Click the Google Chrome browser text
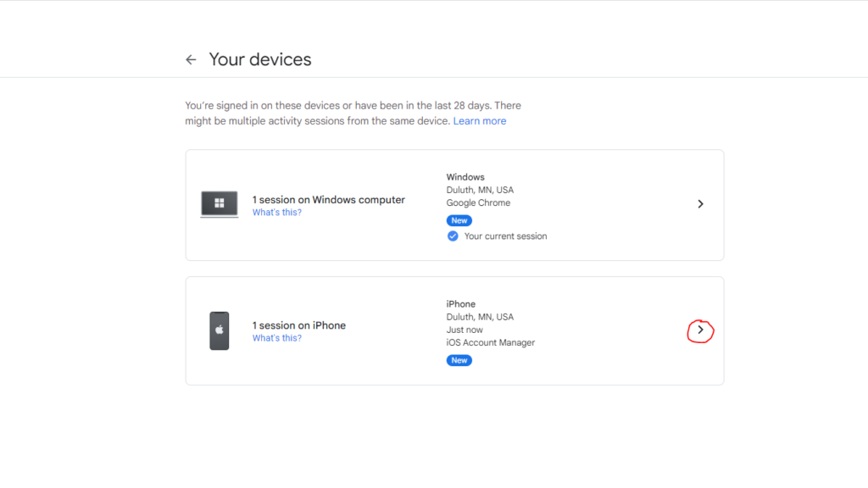 click(478, 203)
